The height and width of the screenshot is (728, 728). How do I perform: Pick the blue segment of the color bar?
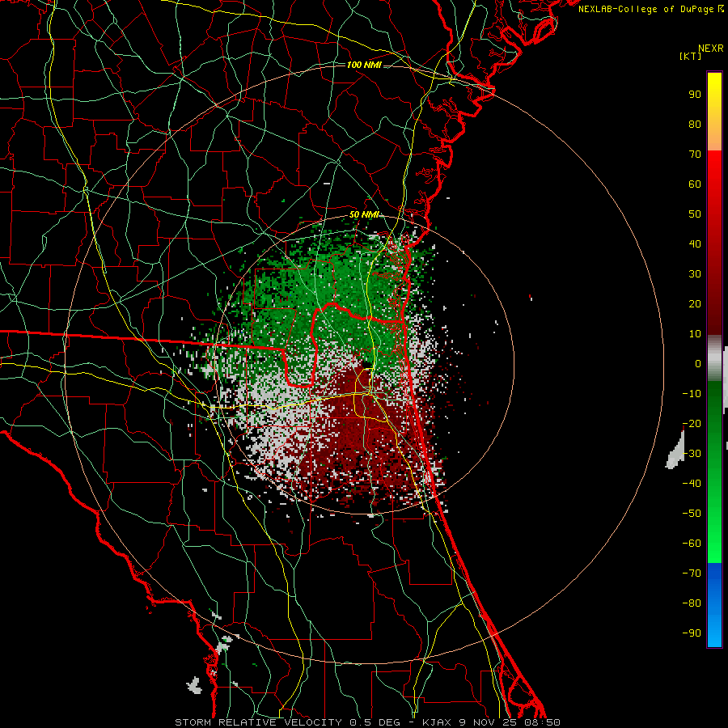click(x=714, y=605)
